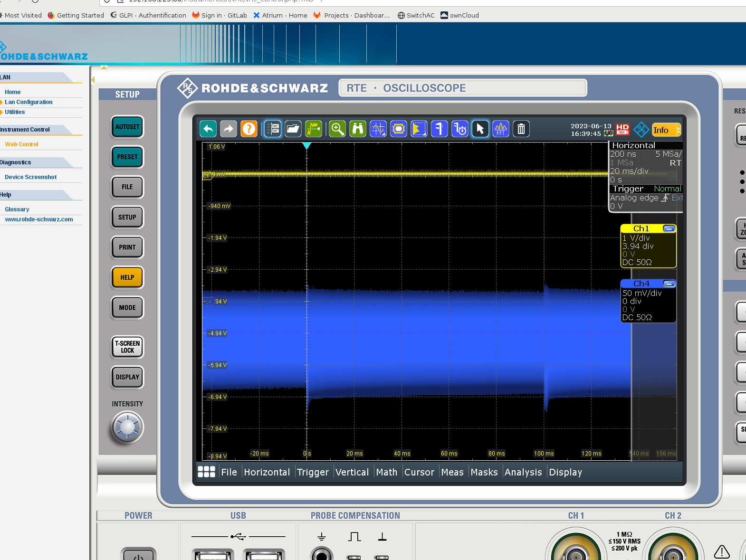Select the binoculars Search tool
The width and height of the screenshot is (746, 560).
coord(358,129)
